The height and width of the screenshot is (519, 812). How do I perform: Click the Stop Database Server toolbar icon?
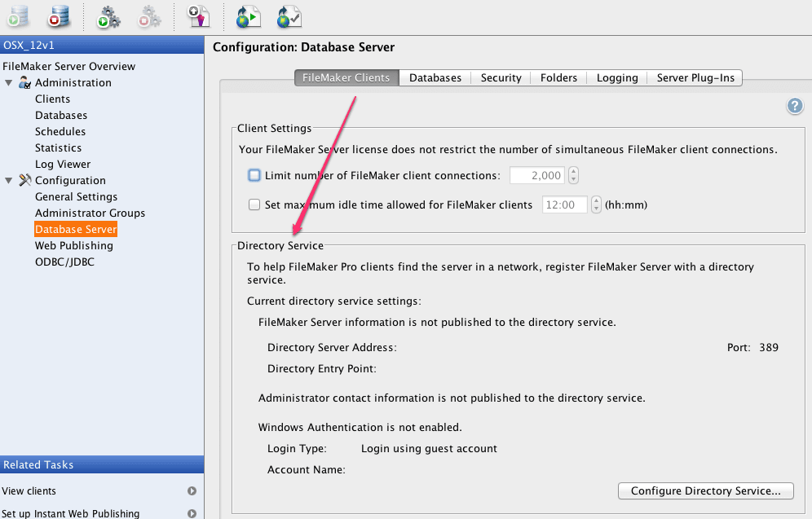point(58,15)
